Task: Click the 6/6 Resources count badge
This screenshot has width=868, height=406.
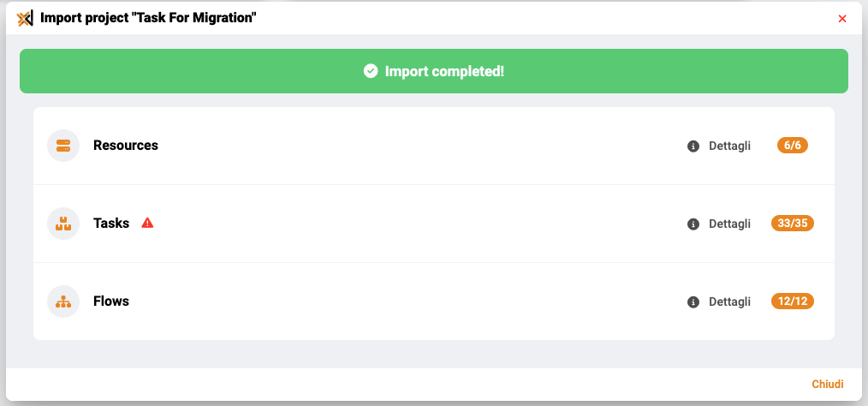Action: click(793, 145)
